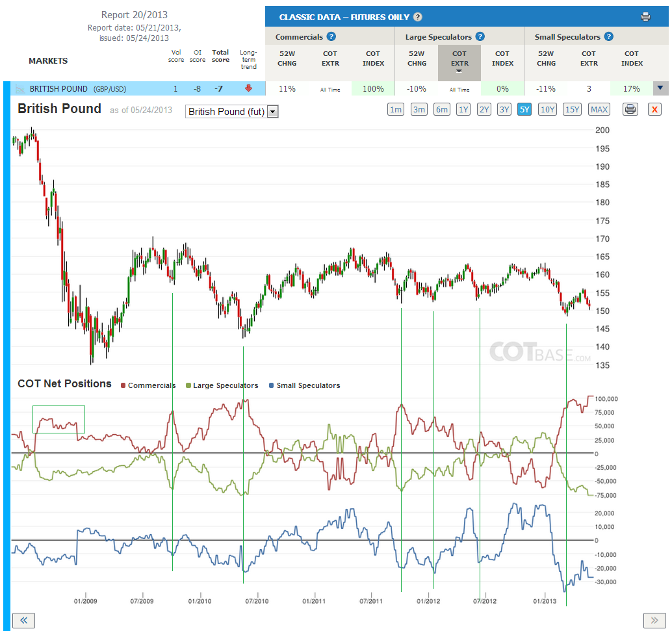The image size is (672, 631).
Task: Print the British Pound chart
Action: click(x=630, y=109)
